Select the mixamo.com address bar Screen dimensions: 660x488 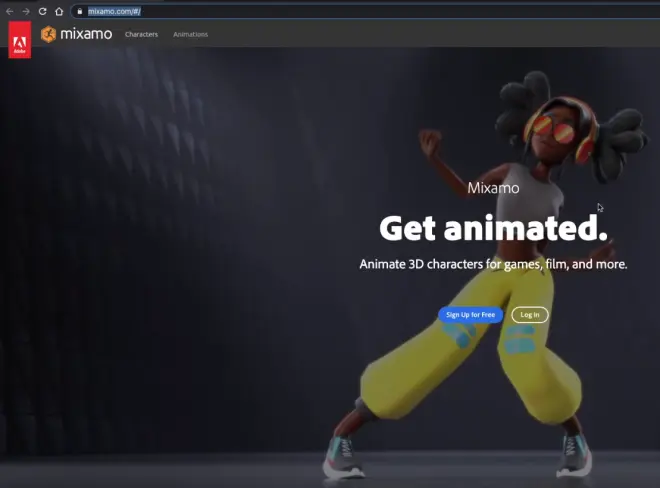(365, 11)
